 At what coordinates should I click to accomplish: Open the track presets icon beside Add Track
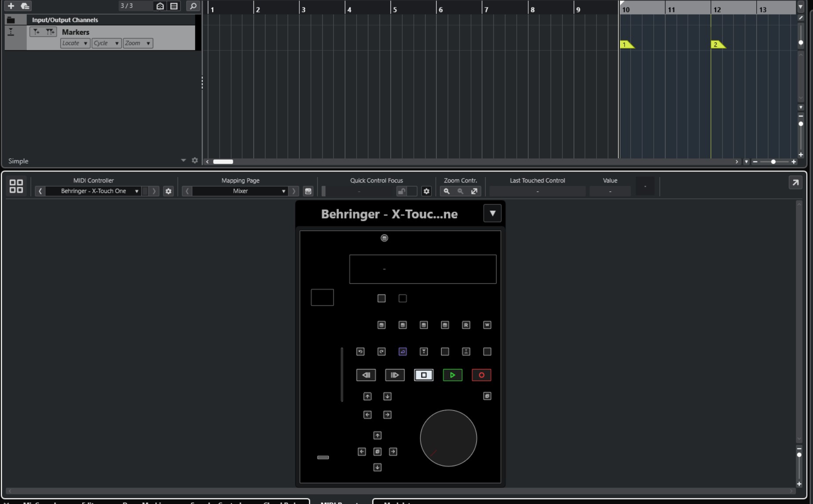point(25,6)
